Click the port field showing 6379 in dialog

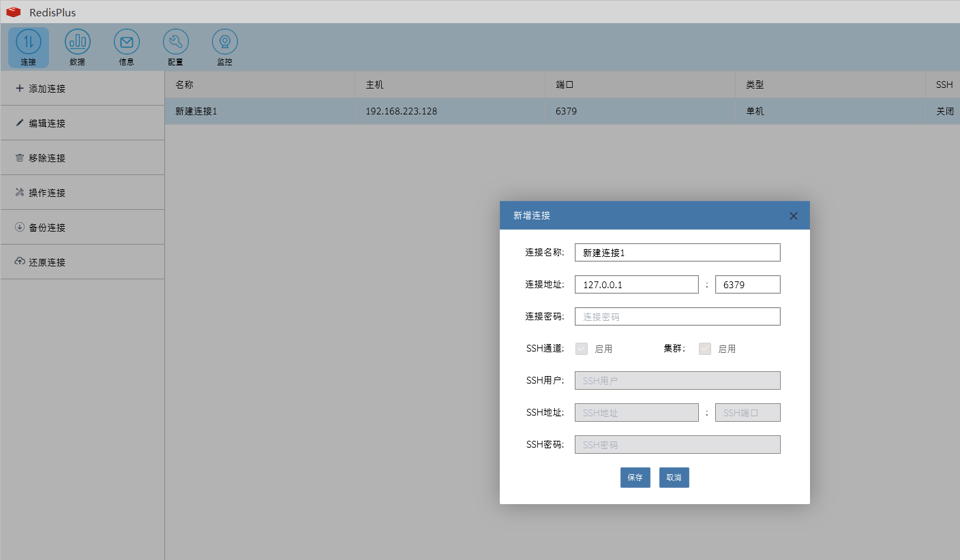pyautogui.click(x=748, y=285)
